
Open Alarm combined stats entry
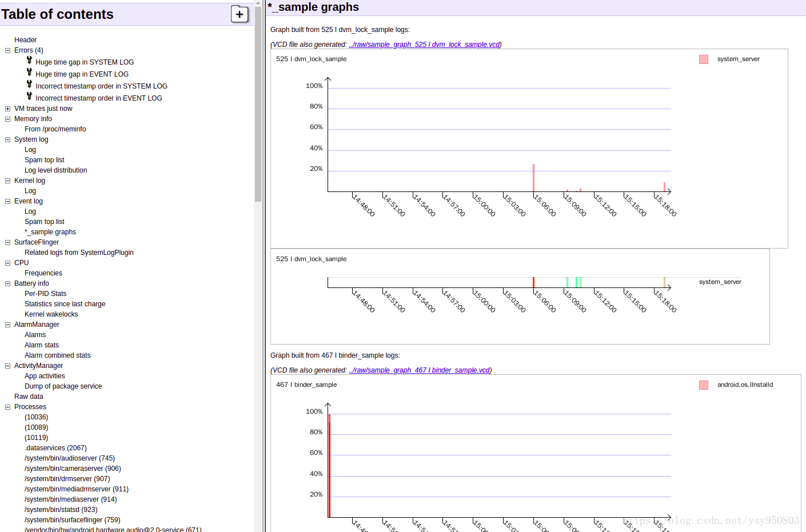pyautogui.click(x=58, y=355)
